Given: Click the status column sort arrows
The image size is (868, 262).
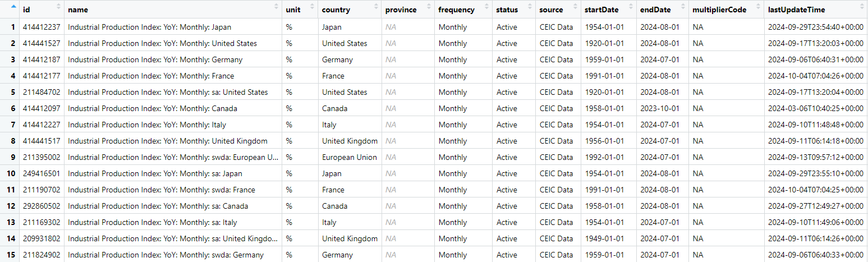Looking at the screenshot, I should [x=530, y=7].
